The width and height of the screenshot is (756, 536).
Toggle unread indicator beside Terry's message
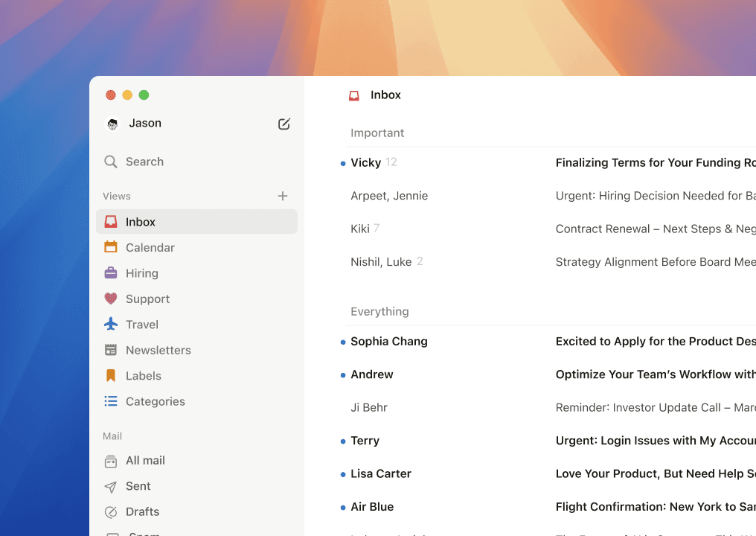click(x=343, y=441)
